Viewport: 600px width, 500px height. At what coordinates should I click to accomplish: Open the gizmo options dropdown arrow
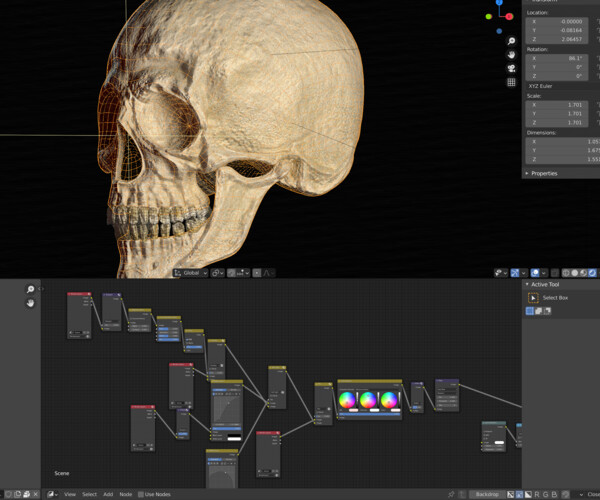[x=523, y=273]
